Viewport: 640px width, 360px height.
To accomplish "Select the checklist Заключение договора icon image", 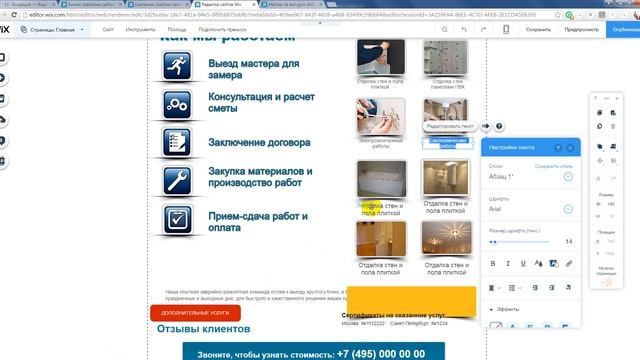I will pyautogui.click(x=177, y=142).
